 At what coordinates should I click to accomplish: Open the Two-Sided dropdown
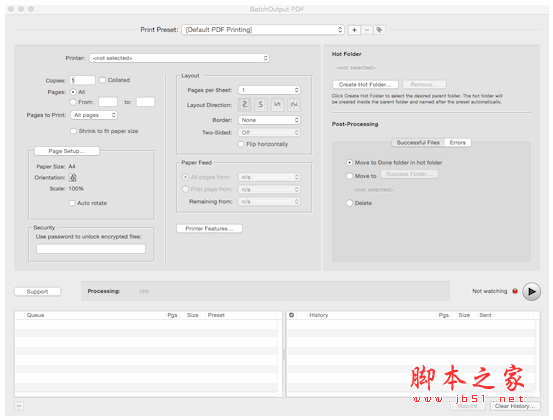click(269, 133)
